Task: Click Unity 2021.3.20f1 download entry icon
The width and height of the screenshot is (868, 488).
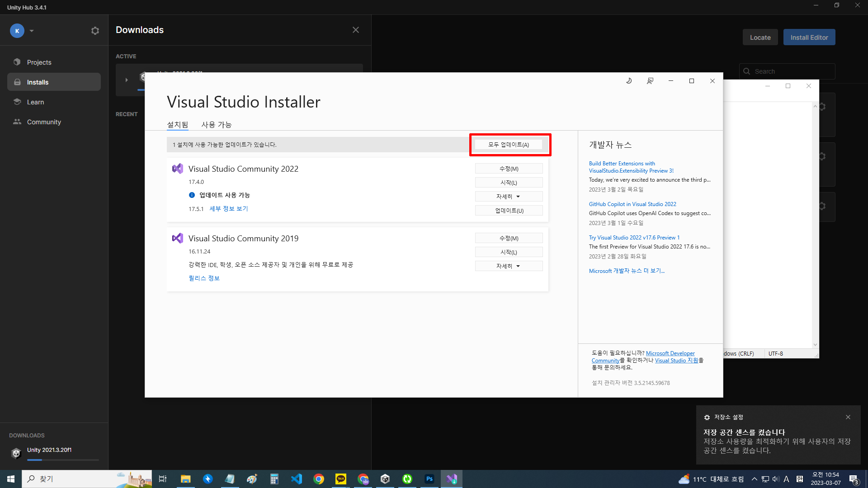Action: click(x=16, y=453)
